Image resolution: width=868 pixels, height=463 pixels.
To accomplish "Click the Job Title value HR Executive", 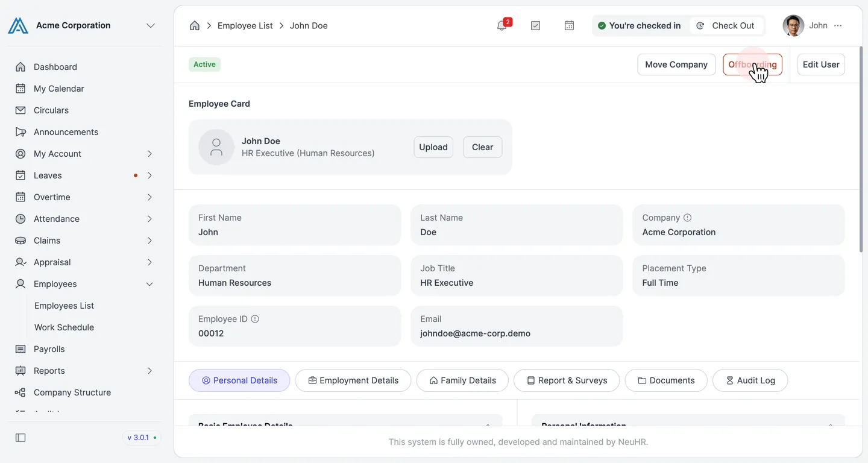I will pos(447,283).
